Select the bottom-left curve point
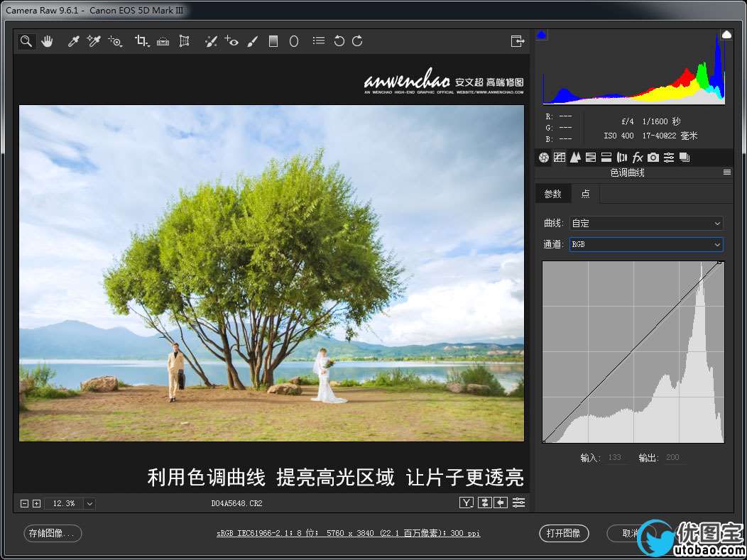Screen dimensions: 747x560 click(x=544, y=442)
